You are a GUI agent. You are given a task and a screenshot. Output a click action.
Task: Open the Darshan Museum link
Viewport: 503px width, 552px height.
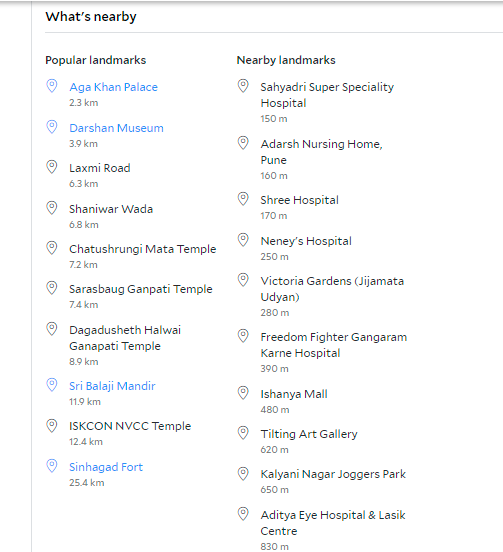(x=117, y=128)
